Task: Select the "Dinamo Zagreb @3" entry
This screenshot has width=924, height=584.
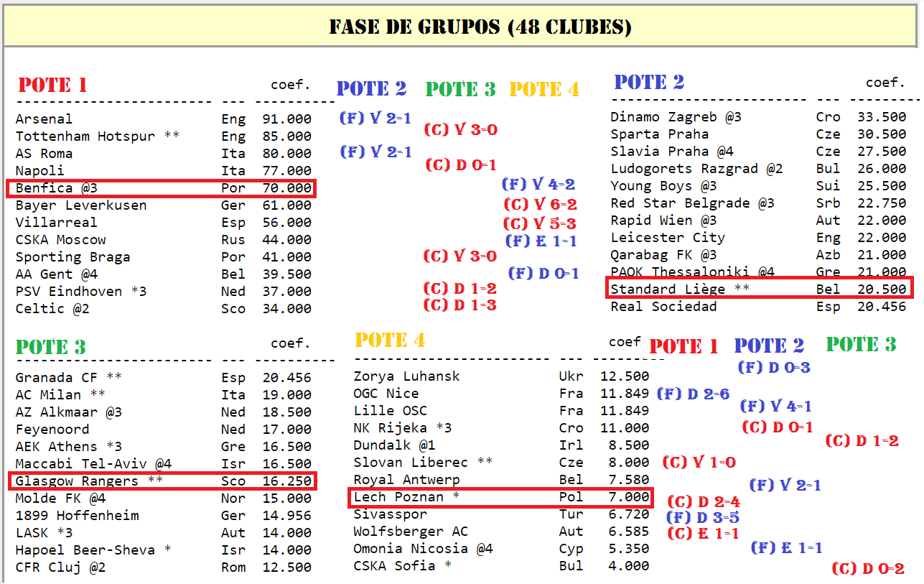Action: tap(676, 117)
